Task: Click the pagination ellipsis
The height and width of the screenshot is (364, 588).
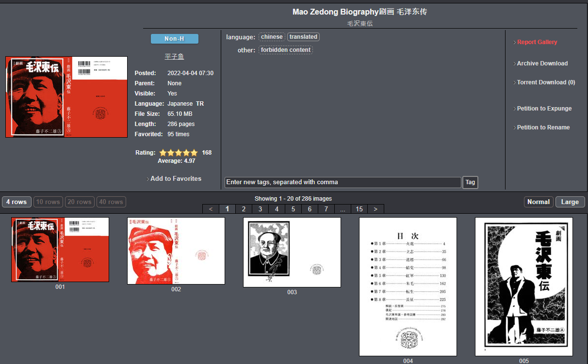Action: point(343,209)
